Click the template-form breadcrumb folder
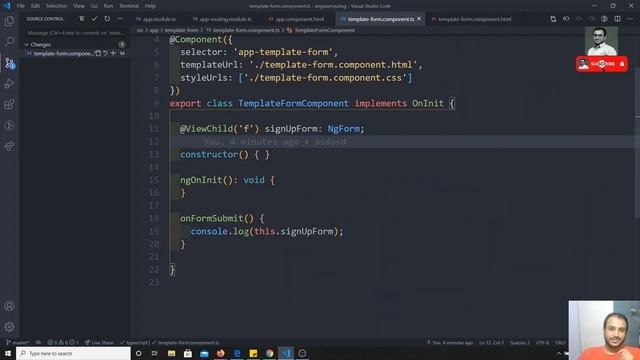640x360 pixels. click(x=181, y=30)
